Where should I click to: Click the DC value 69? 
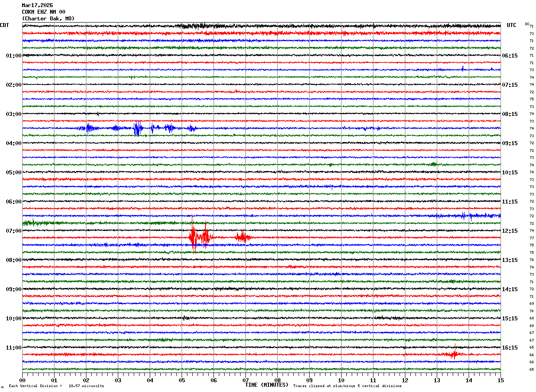click(532, 304)
